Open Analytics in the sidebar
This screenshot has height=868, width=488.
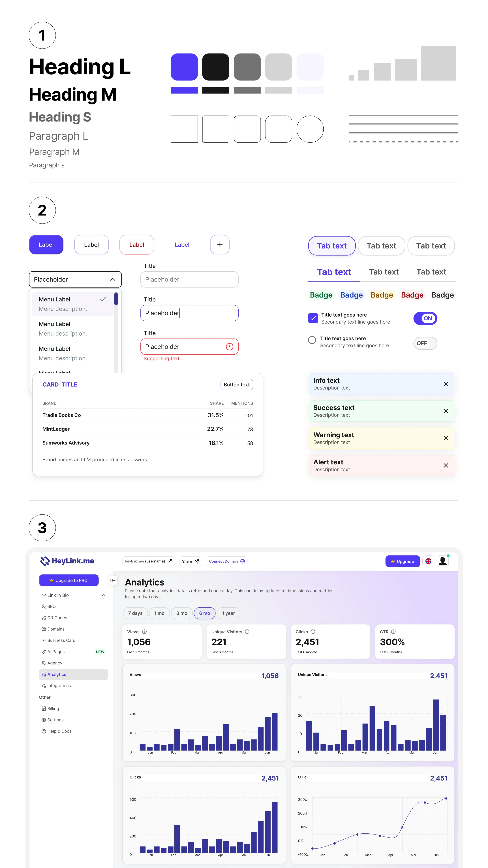point(73,674)
